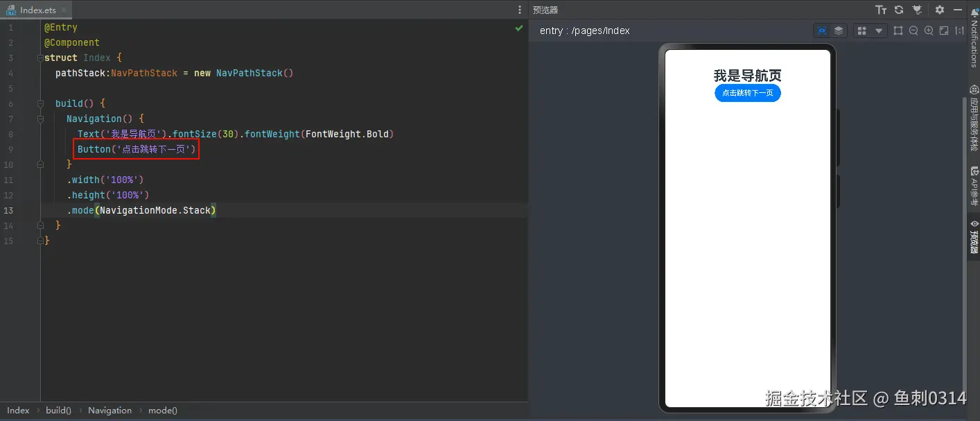The height and width of the screenshot is (421, 980).
Task: Click the multi-device grid icon
Action: (x=861, y=31)
